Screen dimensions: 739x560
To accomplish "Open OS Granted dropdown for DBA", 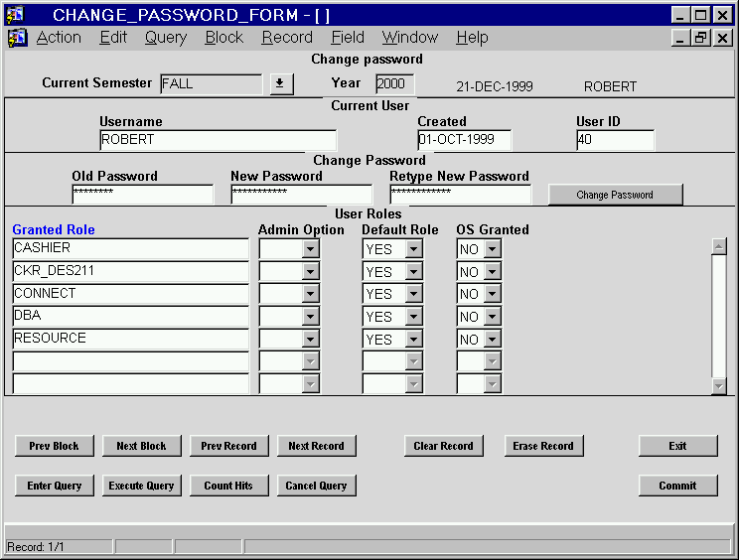I will pos(493,317).
